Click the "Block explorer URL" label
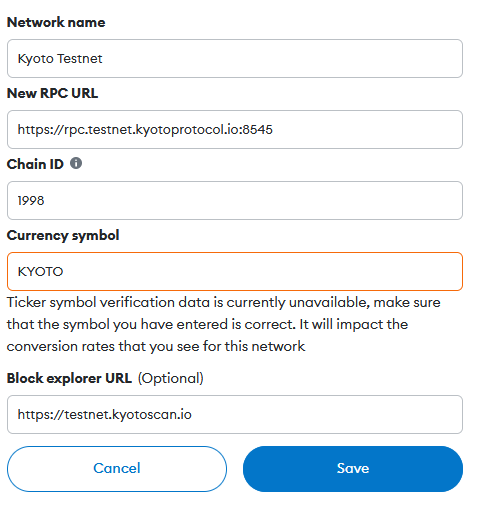 point(69,378)
